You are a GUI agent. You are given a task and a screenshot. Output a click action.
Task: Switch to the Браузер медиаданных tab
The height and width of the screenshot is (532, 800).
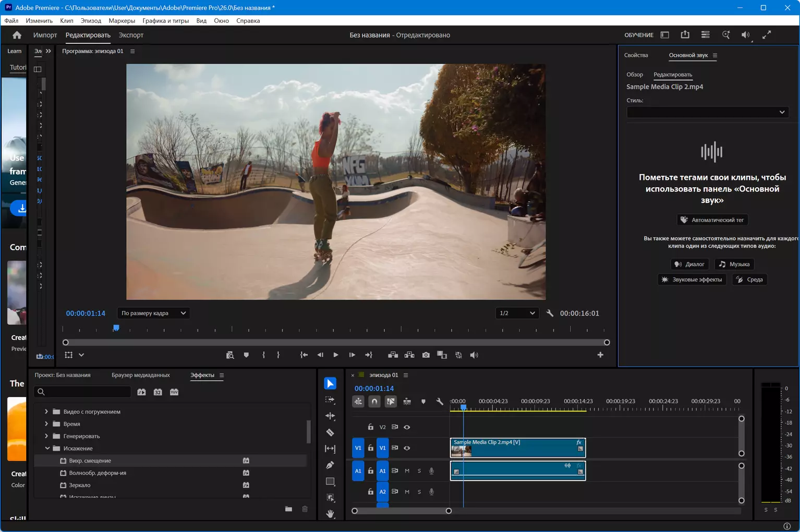[x=141, y=375]
